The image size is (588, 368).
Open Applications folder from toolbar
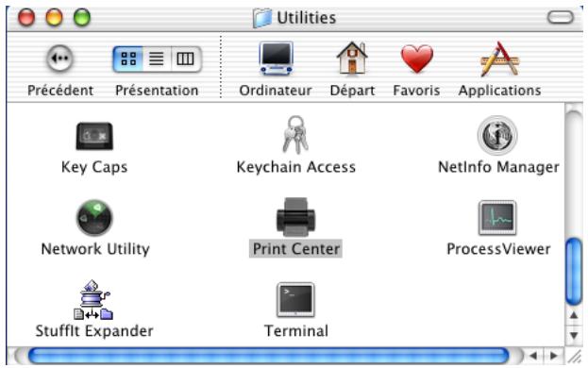coord(500,59)
